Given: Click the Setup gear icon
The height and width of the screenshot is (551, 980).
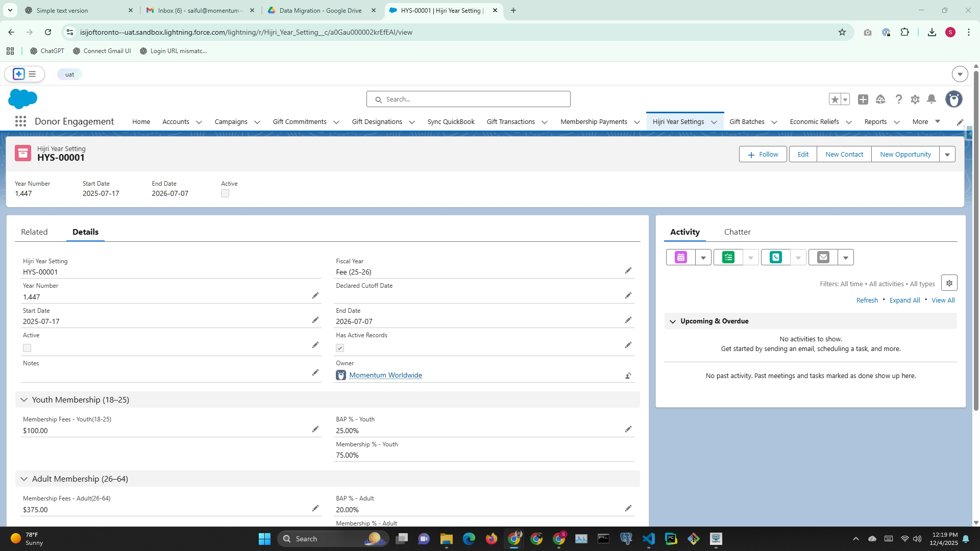Looking at the screenshot, I should click(x=915, y=99).
